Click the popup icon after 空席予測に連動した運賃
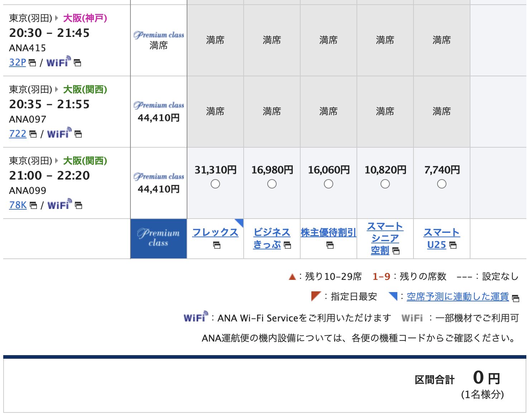 (x=515, y=297)
